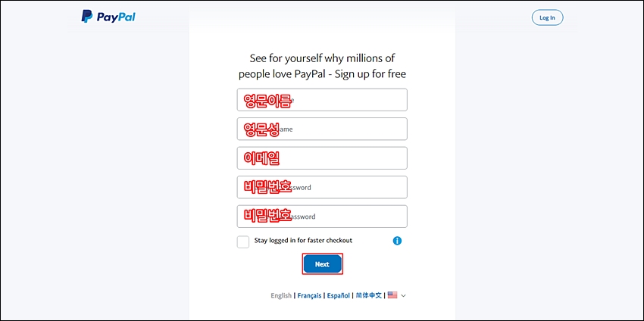644x321 pixels.
Task: Open the Log In page
Action: [547, 17]
